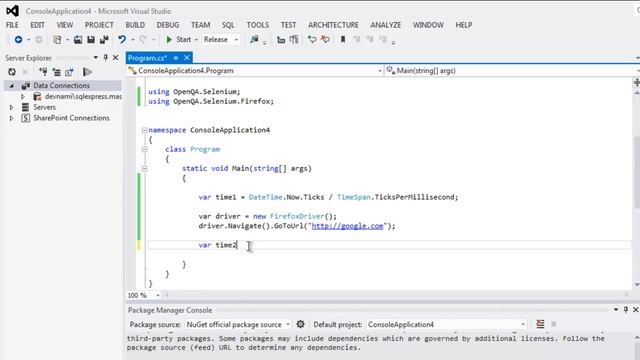Open the ConsoleApplication4.Program class dropdown
The height and width of the screenshot is (360, 640).
[x=255, y=71]
